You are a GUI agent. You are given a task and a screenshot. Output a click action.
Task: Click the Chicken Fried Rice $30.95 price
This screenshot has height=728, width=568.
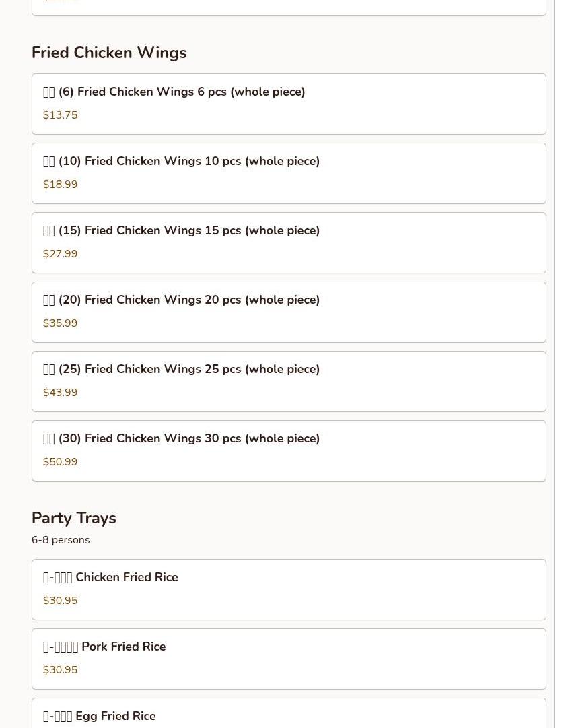(x=61, y=601)
